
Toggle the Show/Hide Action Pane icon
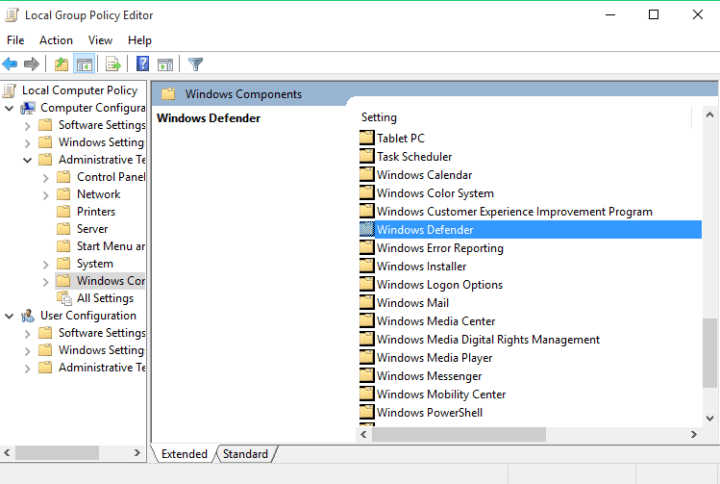pos(165,64)
